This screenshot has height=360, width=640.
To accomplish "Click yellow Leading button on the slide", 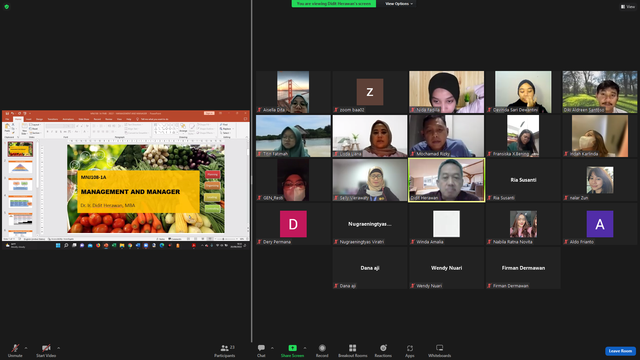I will click(212, 197).
